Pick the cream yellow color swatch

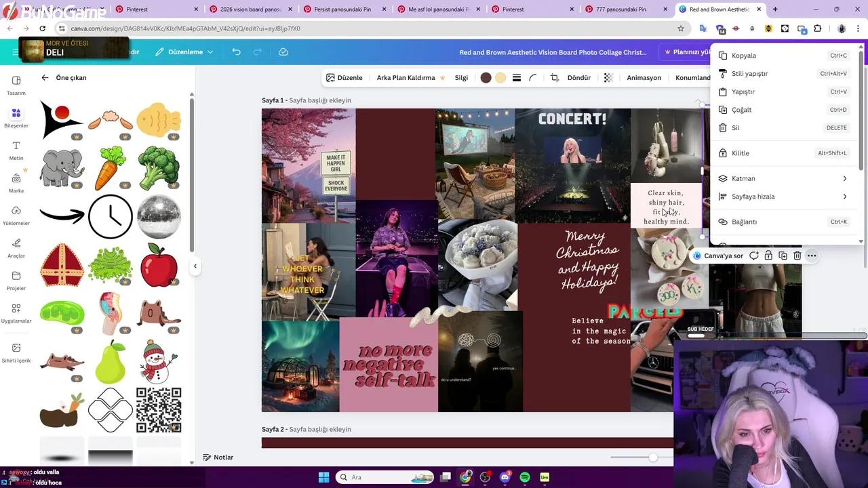coord(500,77)
